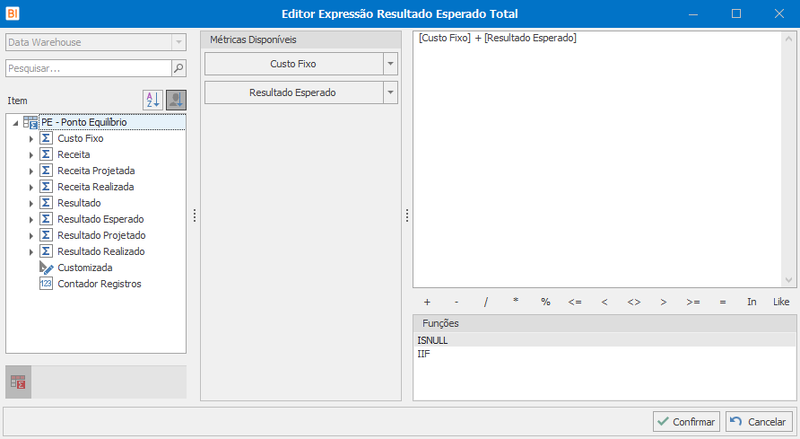Screen dimensions: 800x439
Task: Open the Resultado Esperado metric dropdown arrow
Action: 390,92
